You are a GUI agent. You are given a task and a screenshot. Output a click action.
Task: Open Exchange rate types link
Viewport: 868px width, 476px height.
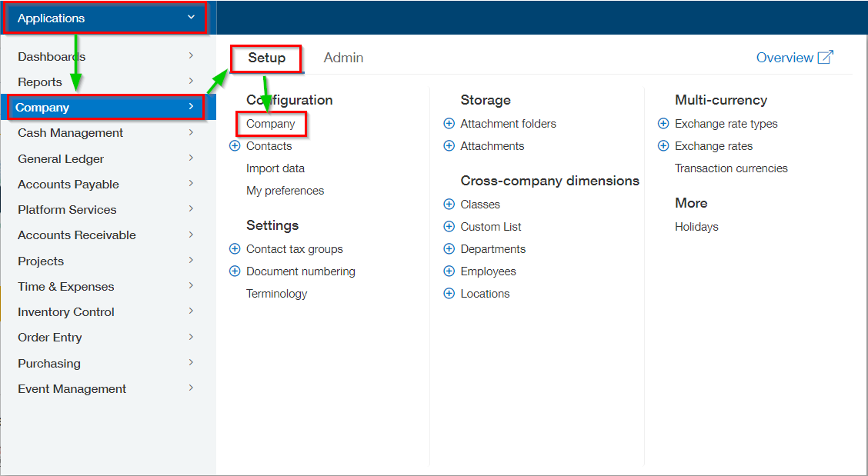pyautogui.click(x=726, y=124)
